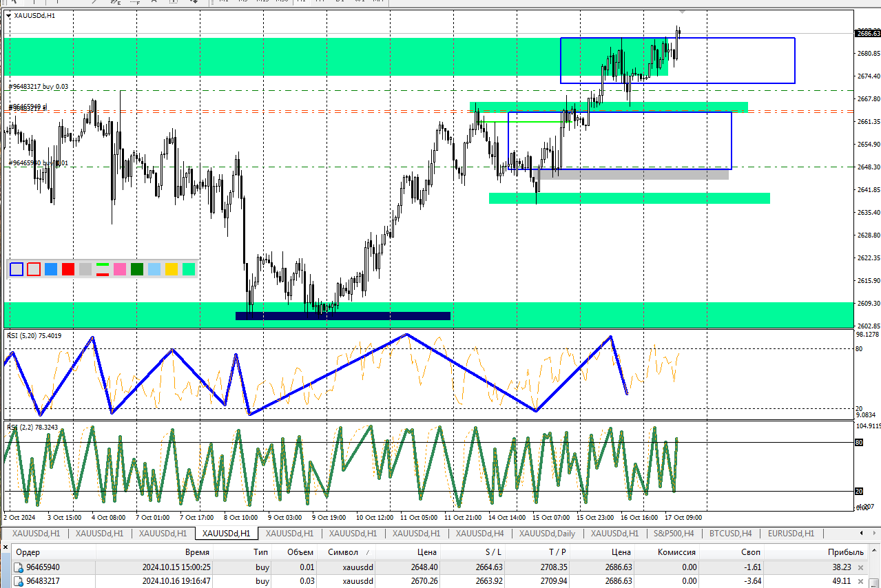The image size is (881, 588).
Task: Switch to the XAUUSDd,Daily chart tab
Action: pos(547,534)
